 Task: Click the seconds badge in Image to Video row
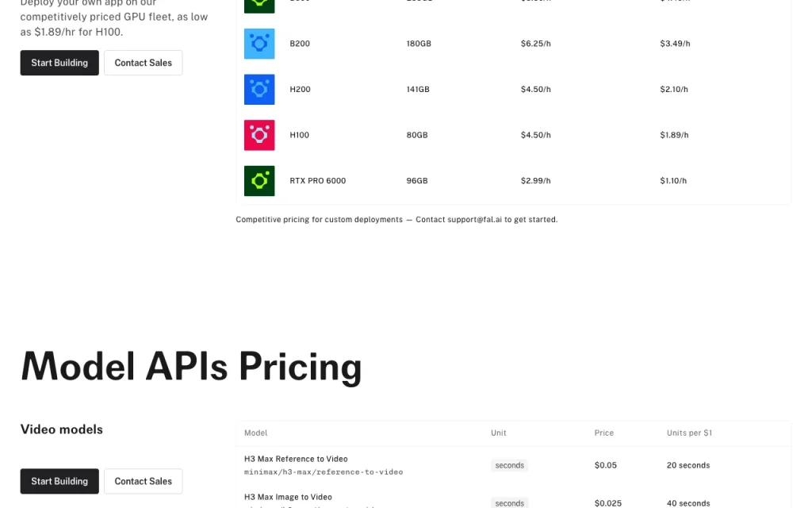(510, 502)
